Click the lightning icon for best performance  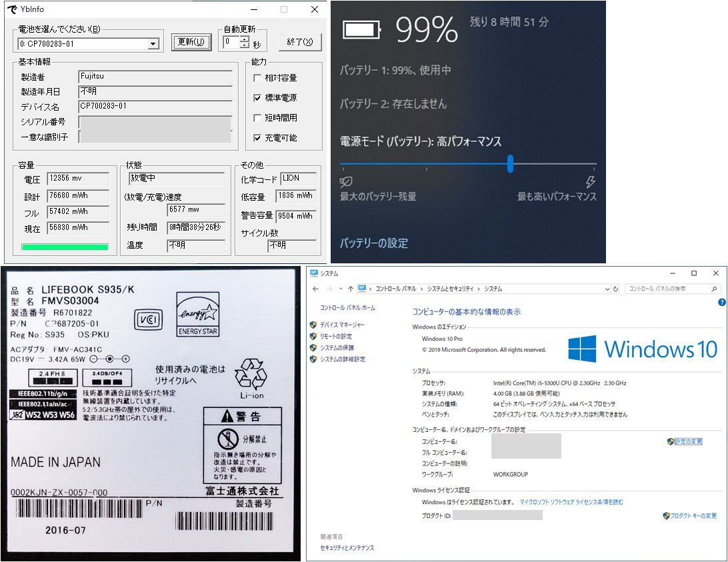tap(591, 181)
